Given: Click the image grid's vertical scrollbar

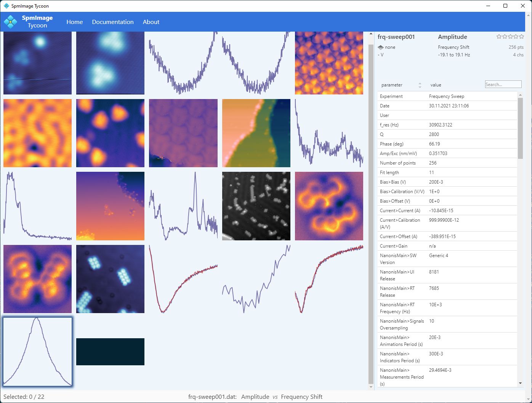Looking at the screenshot, I should [371, 209].
